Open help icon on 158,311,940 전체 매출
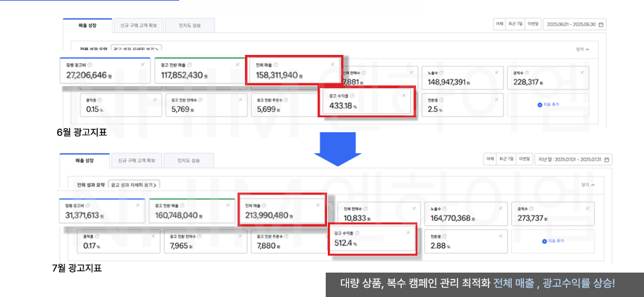Viewport: 644px width, 297px height. (x=276, y=64)
